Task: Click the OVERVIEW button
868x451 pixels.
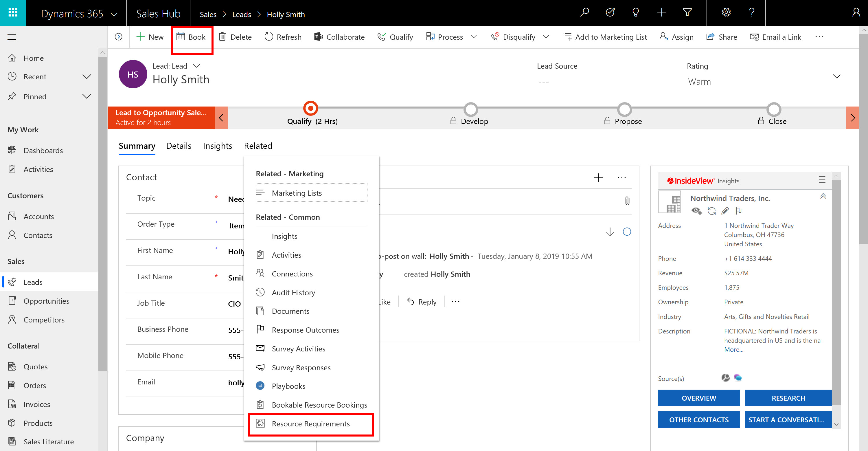Action: click(698, 398)
